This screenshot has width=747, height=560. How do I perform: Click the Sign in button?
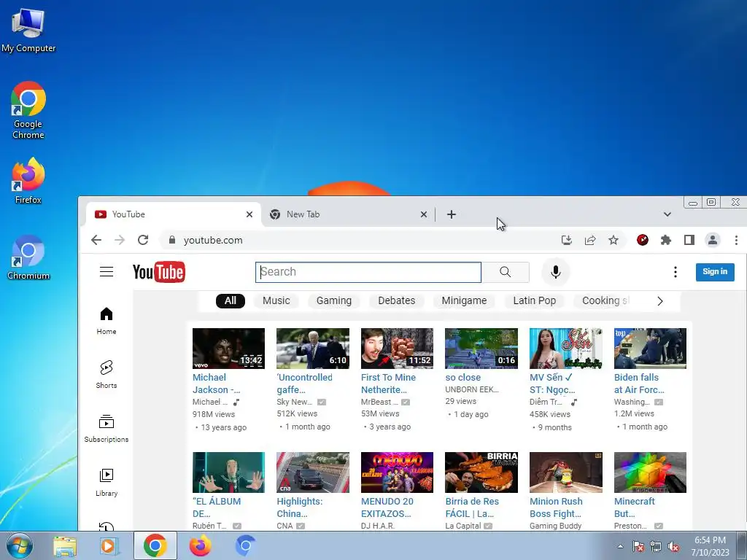click(715, 272)
